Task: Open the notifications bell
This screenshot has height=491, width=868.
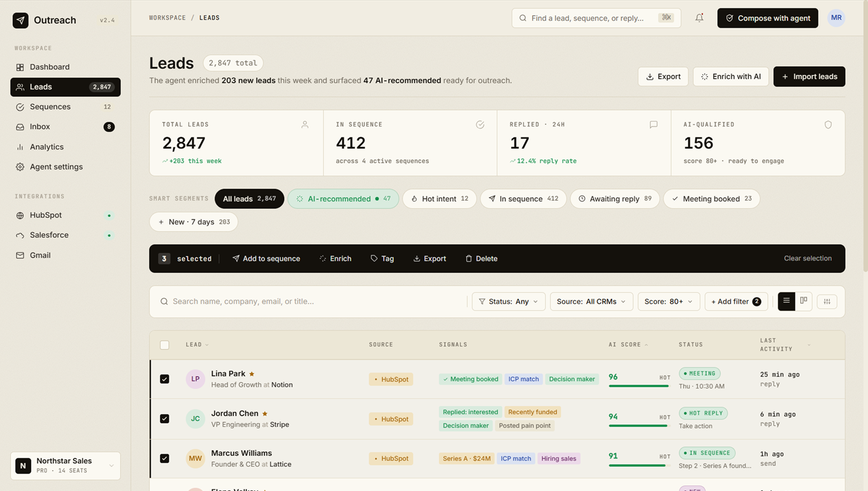Action: [699, 18]
